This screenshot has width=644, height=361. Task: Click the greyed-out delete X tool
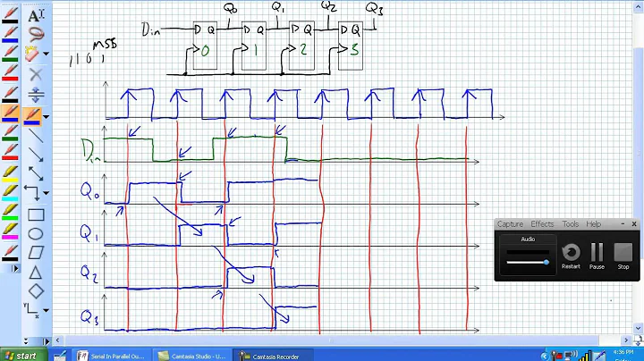(x=36, y=74)
